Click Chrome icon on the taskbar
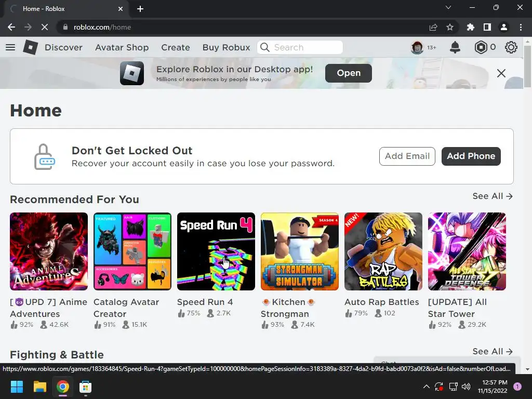 tap(63, 387)
